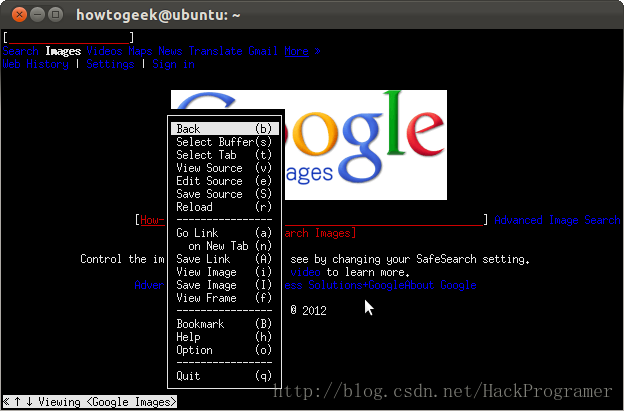Open View Source menu entry
This screenshot has width=624, height=411.
225,168
